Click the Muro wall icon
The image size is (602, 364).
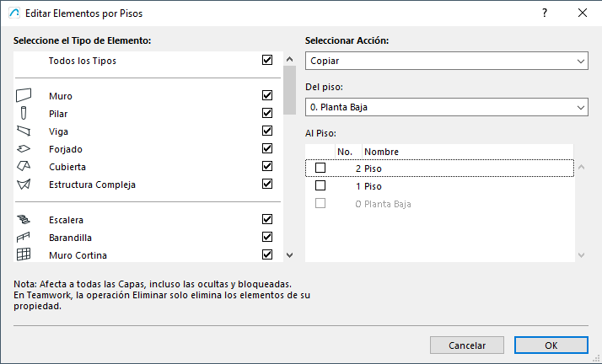click(24, 96)
